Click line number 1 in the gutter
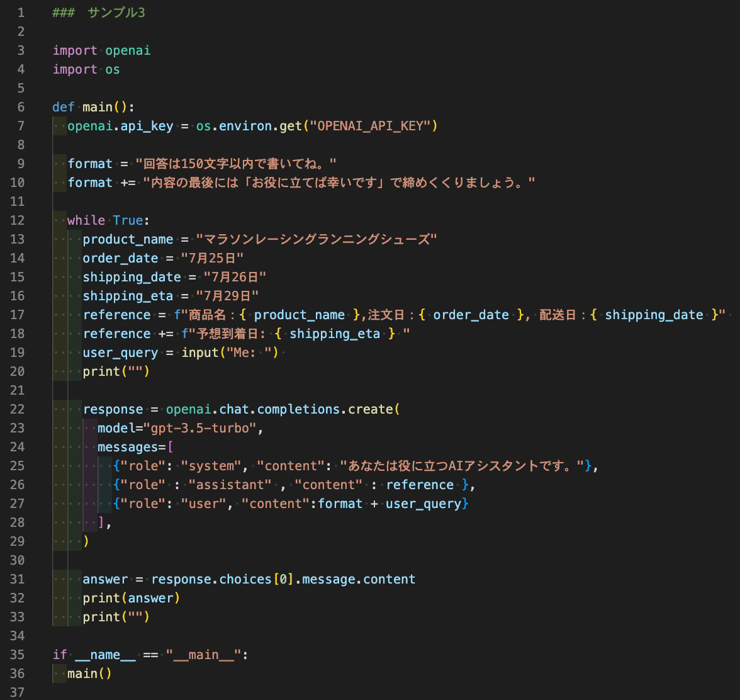 coord(21,13)
